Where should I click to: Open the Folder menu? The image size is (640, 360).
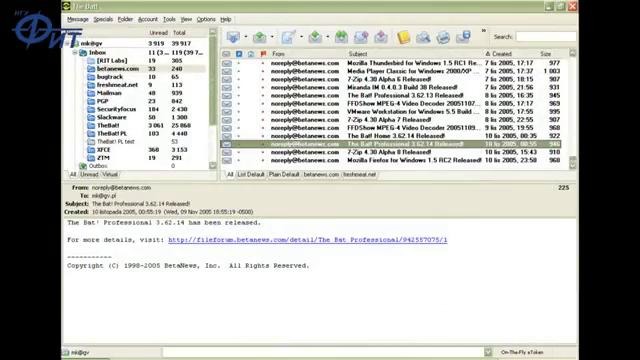tap(125, 20)
